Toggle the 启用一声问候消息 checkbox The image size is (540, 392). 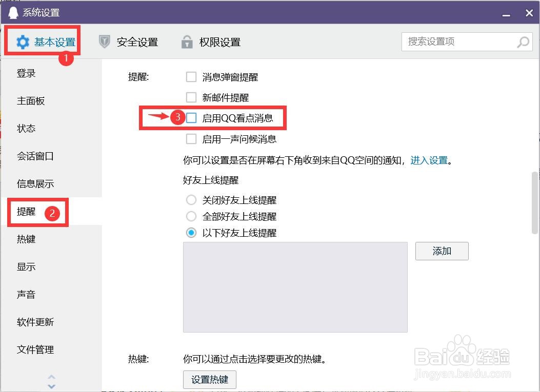pyautogui.click(x=191, y=139)
